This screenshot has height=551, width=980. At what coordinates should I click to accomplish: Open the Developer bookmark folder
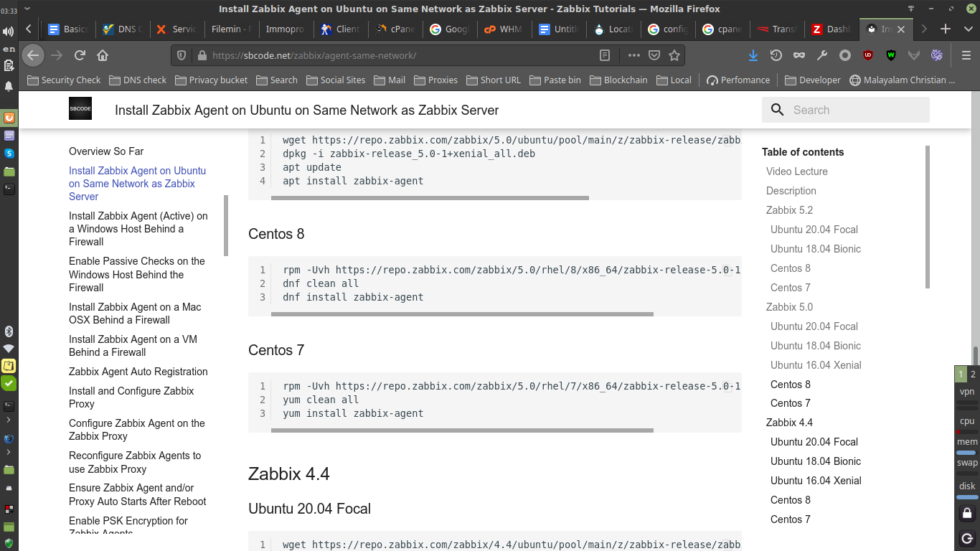pos(813,80)
